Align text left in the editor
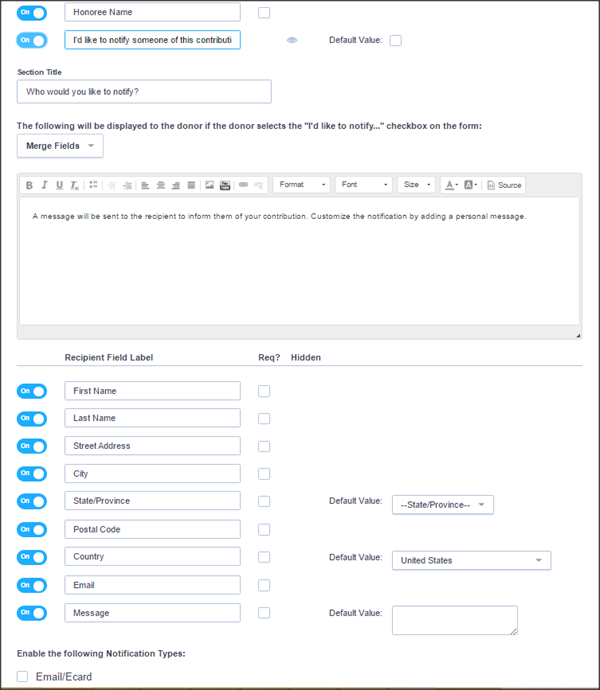This screenshot has width=600, height=690. pos(145,185)
